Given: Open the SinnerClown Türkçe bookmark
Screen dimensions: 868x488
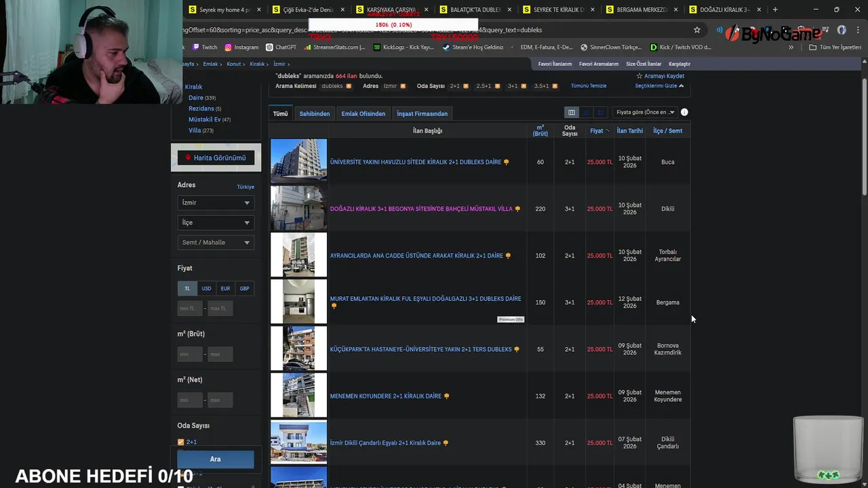Looking at the screenshot, I should coord(611,47).
